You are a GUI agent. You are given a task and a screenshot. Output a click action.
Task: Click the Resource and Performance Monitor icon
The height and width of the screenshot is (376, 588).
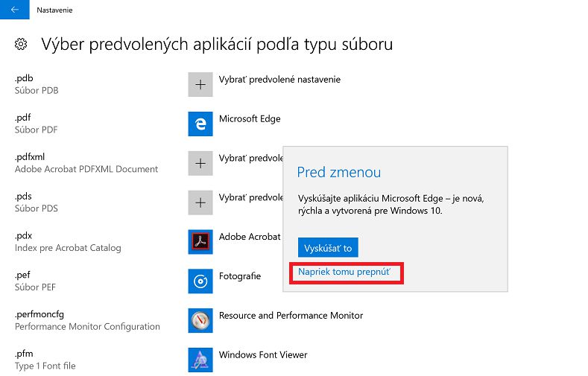pos(200,321)
